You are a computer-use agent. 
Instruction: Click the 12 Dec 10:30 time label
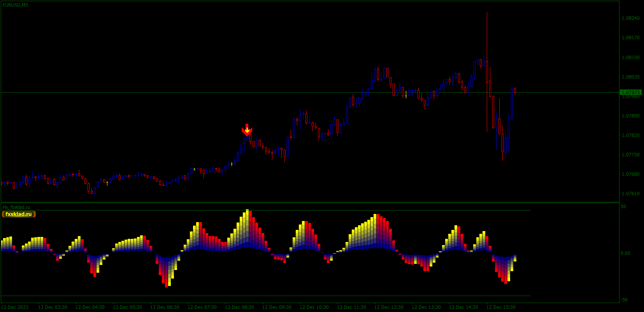tap(314, 307)
